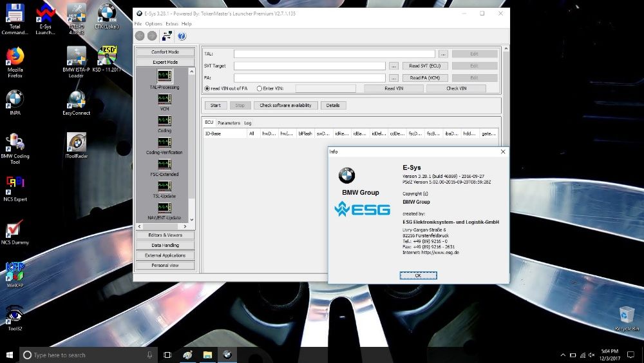The image size is (644, 363).
Task: Open the connection toolbar icon
Action: click(x=167, y=36)
